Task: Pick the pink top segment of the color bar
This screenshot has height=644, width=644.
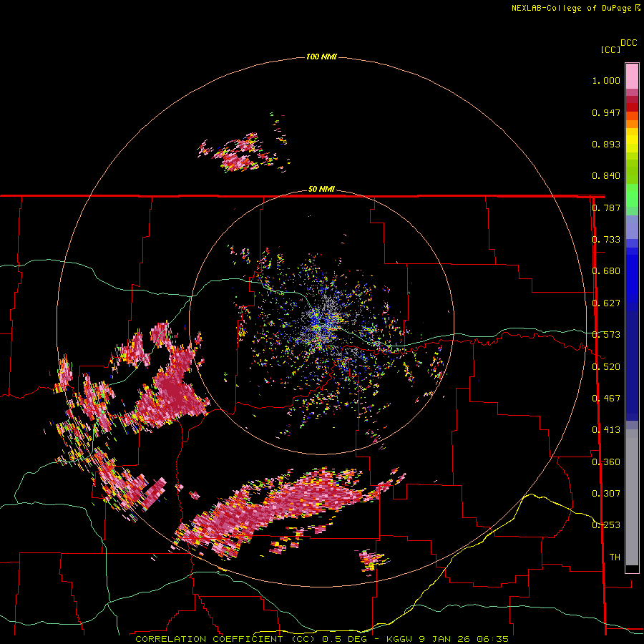Action: coord(632,76)
